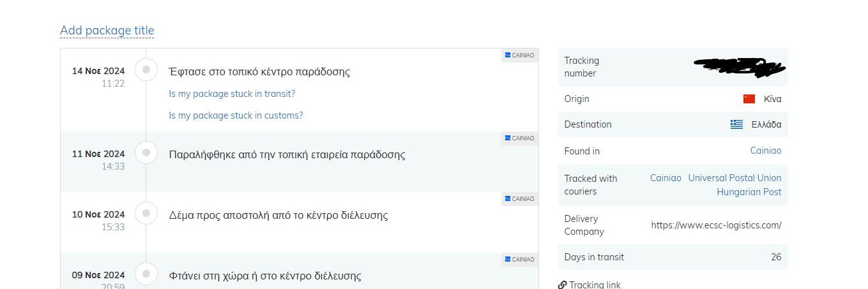Click timeline marker for 14 Νοε 2024 event
This screenshot has width=868, height=289.
(146, 70)
